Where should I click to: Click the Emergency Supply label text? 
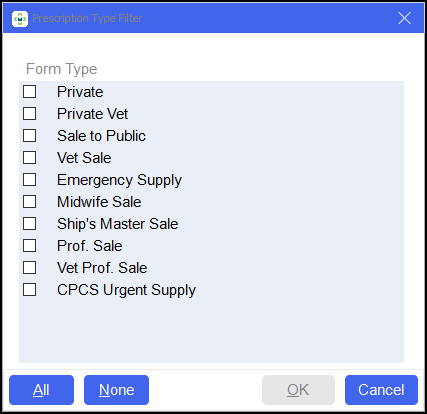119,180
